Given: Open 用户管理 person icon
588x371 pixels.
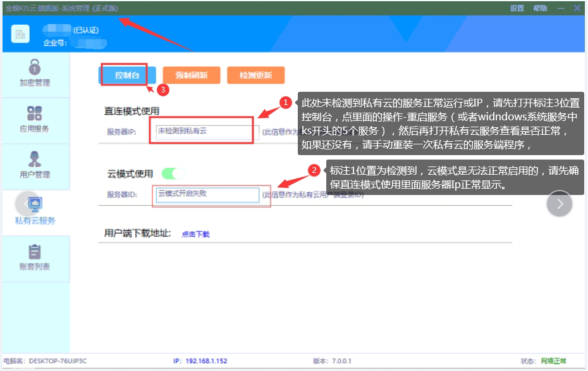Looking at the screenshot, I should tap(35, 159).
